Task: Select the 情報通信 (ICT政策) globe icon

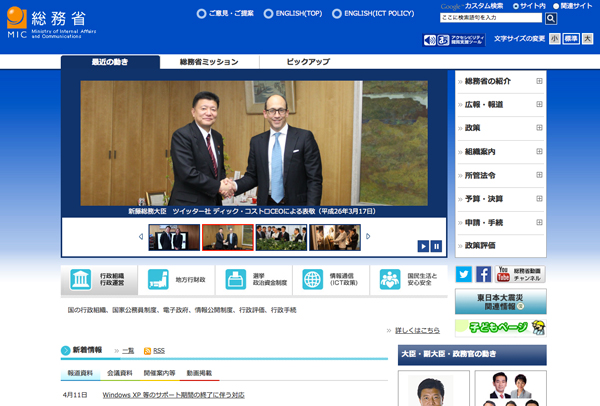Action: [312, 281]
